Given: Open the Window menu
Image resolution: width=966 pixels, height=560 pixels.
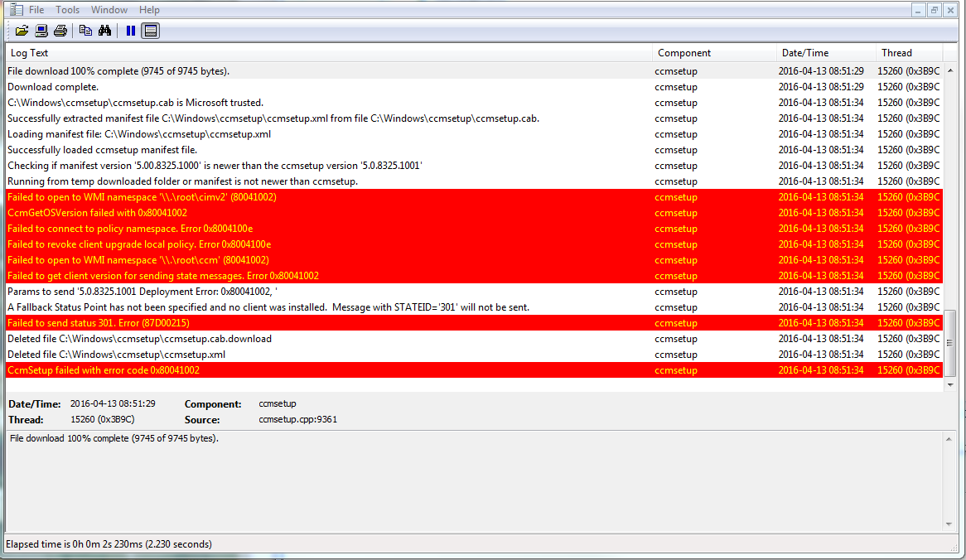Looking at the screenshot, I should click(x=109, y=9).
